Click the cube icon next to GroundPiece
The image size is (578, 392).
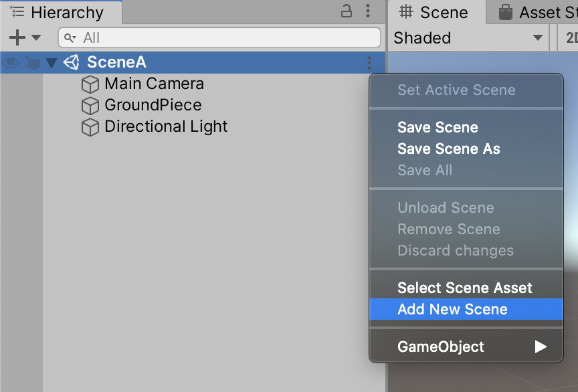tap(90, 106)
